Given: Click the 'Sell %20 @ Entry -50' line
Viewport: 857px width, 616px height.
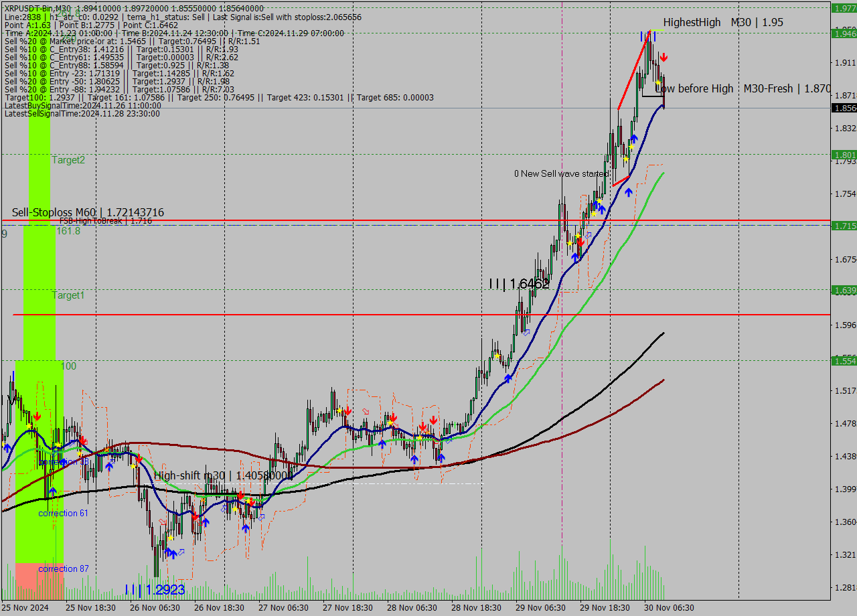Looking at the screenshot, I should [117, 81].
